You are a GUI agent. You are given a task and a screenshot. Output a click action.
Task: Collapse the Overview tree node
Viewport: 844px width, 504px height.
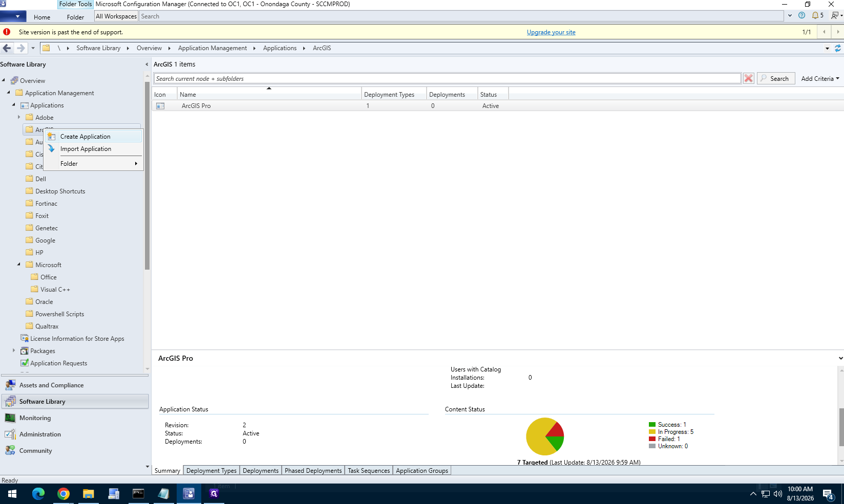pos(4,80)
